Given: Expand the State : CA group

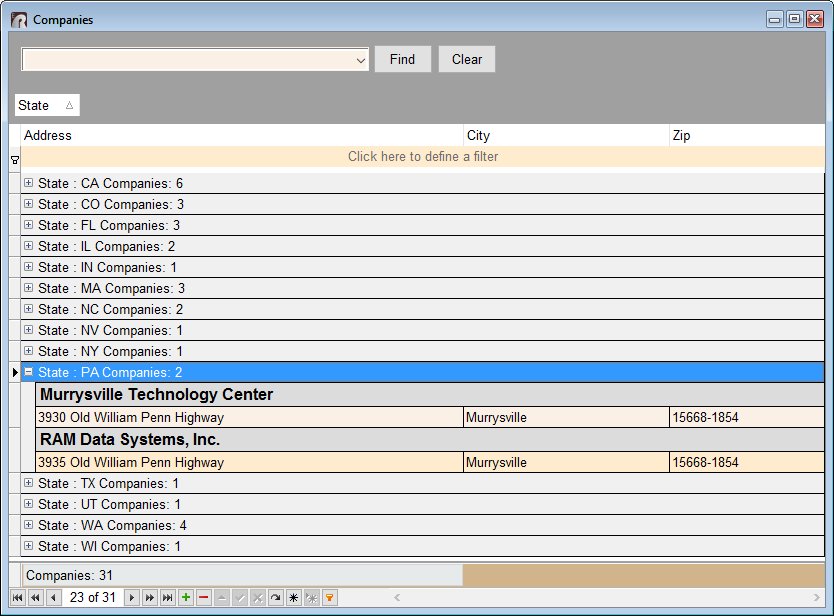Looking at the screenshot, I should [x=29, y=183].
